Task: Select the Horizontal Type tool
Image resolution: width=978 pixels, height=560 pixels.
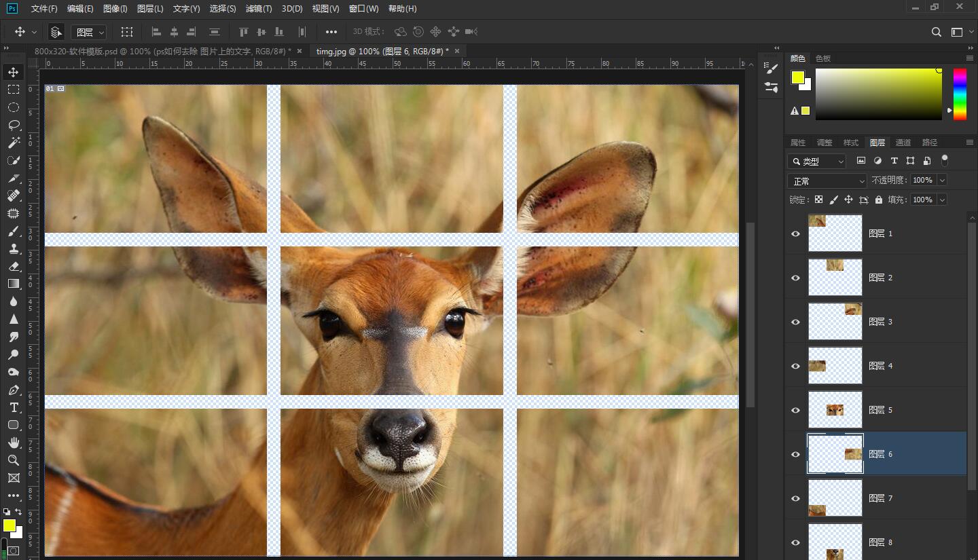Action: tap(14, 407)
